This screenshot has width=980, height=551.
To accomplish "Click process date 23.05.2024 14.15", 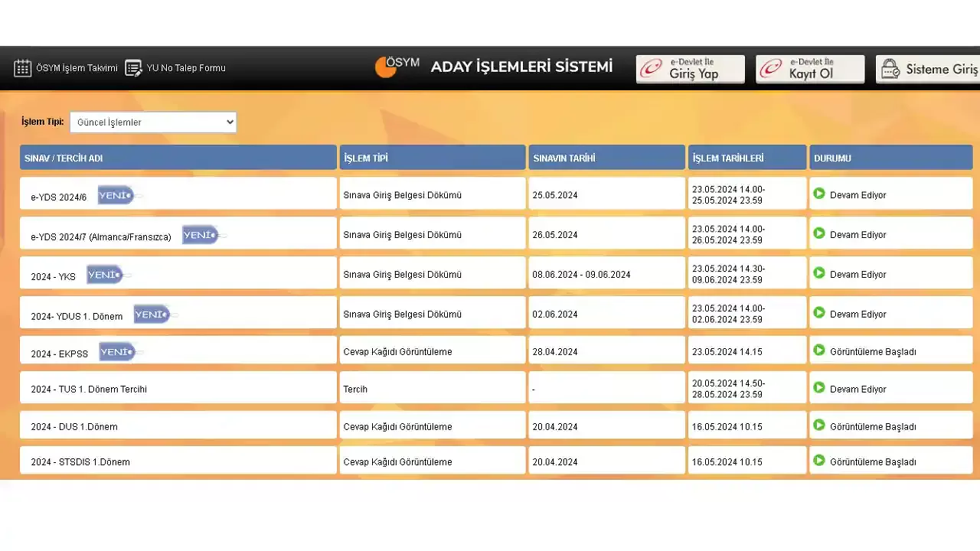I will click(727, 352).
